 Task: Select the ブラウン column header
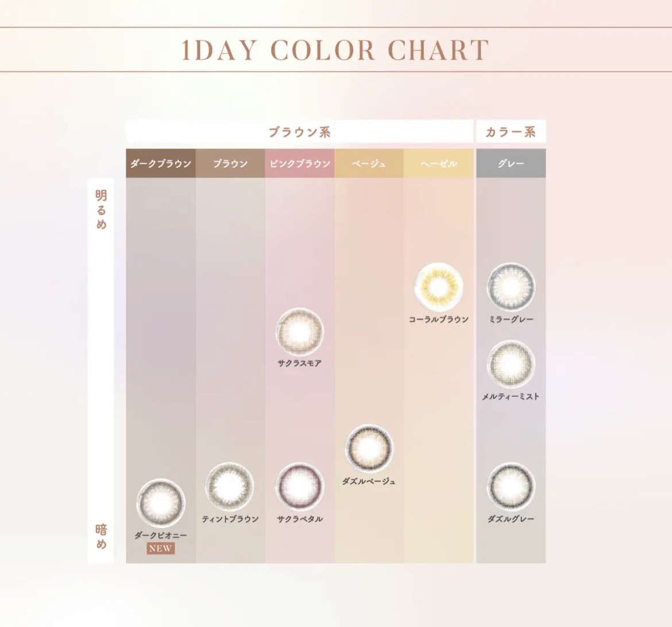point(230,164)
